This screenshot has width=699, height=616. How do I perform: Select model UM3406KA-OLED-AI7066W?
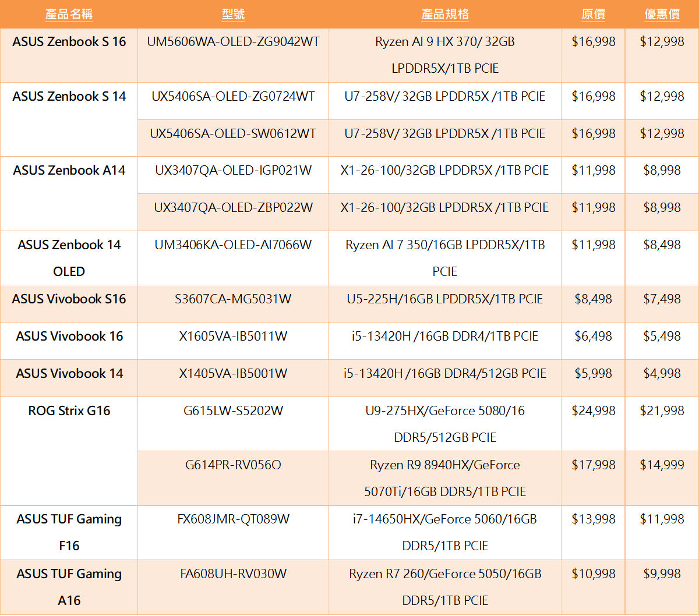tap(233, 245)
